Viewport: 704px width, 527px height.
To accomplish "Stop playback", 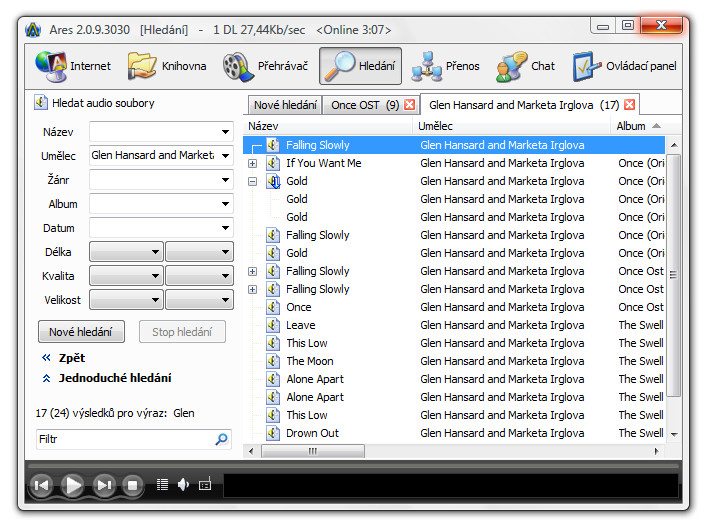I will (132, 485).
